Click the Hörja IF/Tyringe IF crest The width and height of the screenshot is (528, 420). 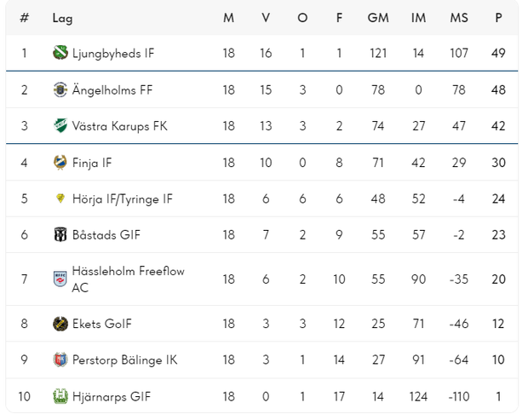tap(60, 198)
